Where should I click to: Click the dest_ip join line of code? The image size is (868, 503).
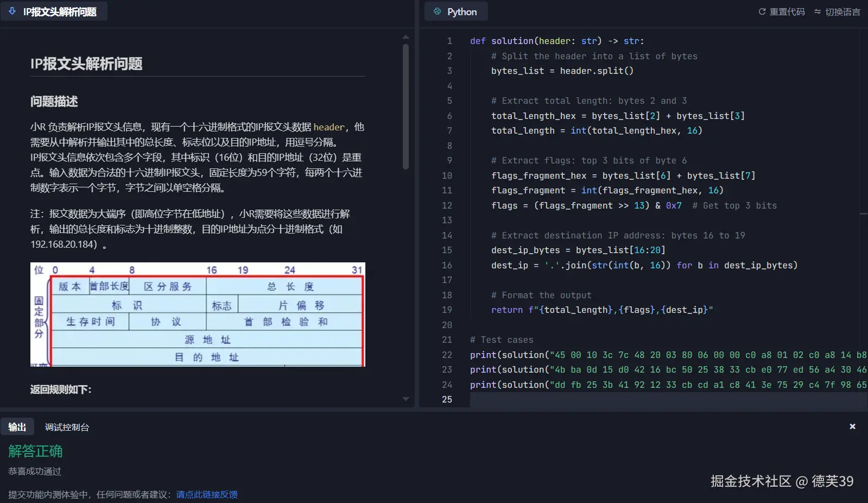coord(644,265)
